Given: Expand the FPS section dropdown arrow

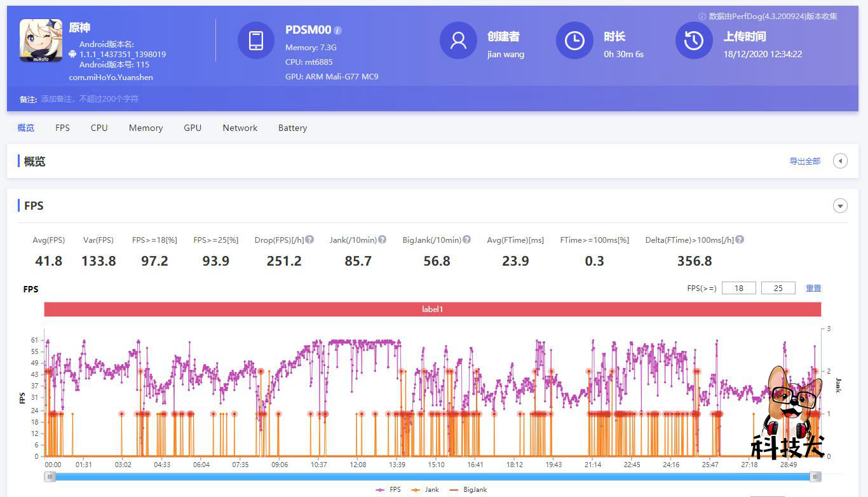Looking at the screenshot, I should 840,206.
